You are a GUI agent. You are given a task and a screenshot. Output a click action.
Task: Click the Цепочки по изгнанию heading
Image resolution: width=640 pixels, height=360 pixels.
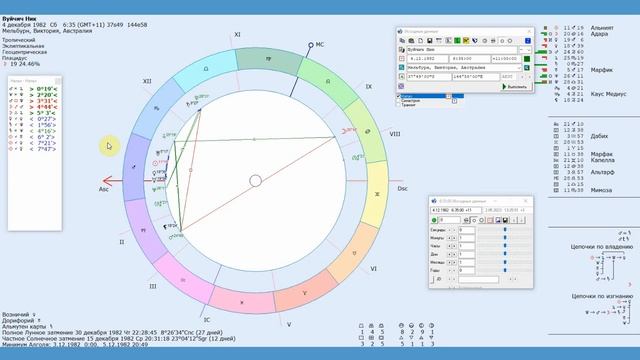pyautogui.click(x=602, y=296)
